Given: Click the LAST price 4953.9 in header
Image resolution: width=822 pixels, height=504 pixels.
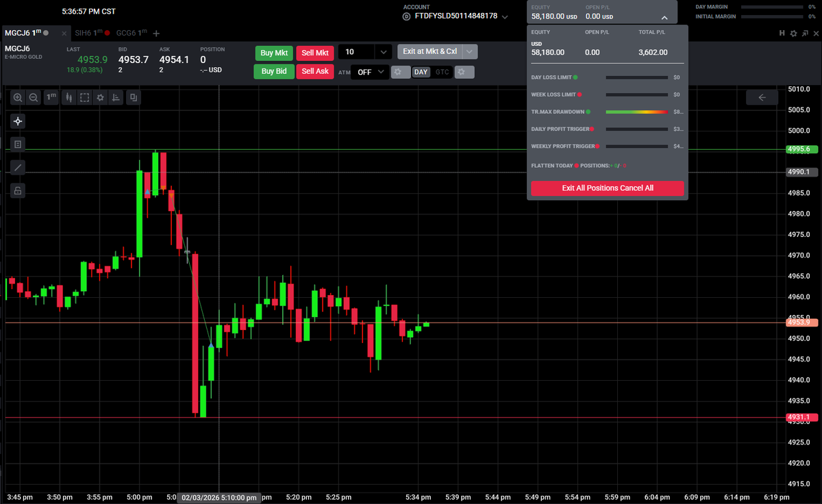Looking at the screenshot, I should tap(92, 60).
